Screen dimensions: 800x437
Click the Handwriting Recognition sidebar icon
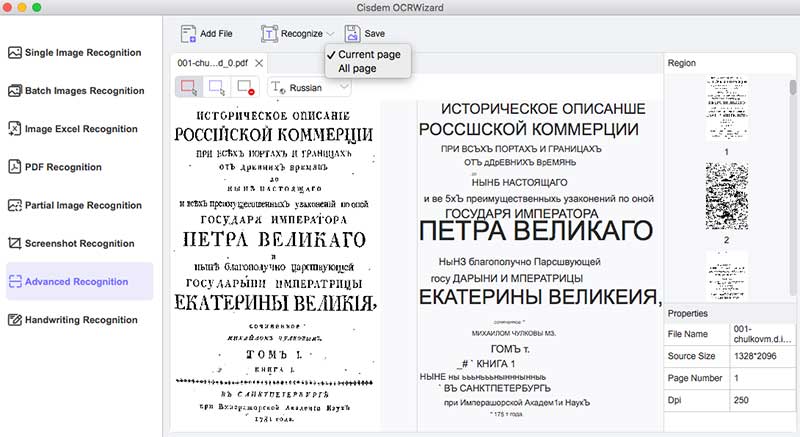pyautogui.click(x=14, y=320)
